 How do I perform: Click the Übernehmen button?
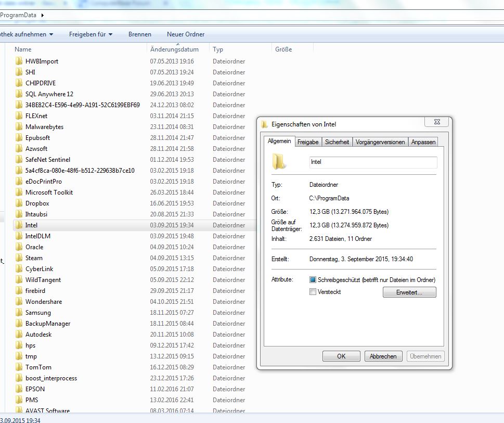[425, 356]
